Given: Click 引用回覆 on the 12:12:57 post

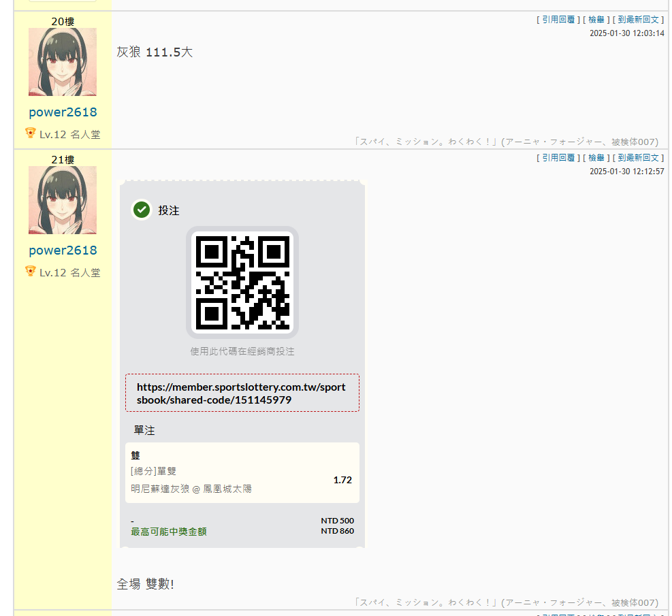Looking at the screenshot, I should [x=558, y=158].
